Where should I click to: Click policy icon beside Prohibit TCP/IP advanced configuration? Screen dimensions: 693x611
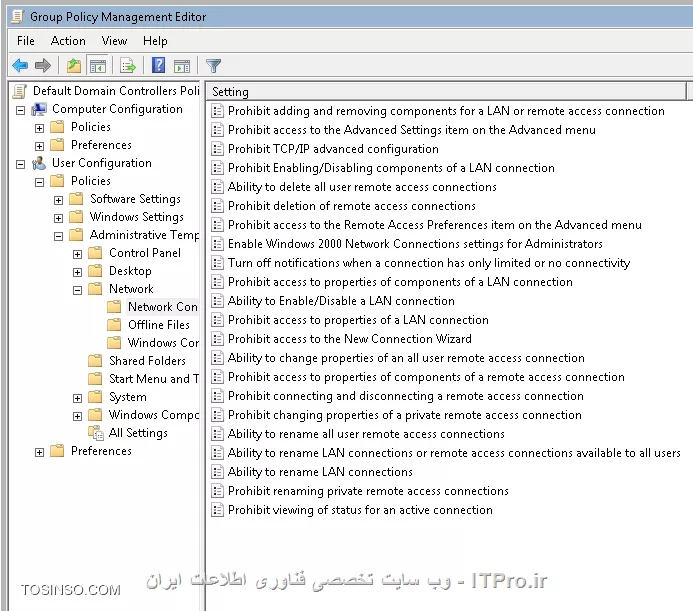pyautogui.click(x=217, y=149)
